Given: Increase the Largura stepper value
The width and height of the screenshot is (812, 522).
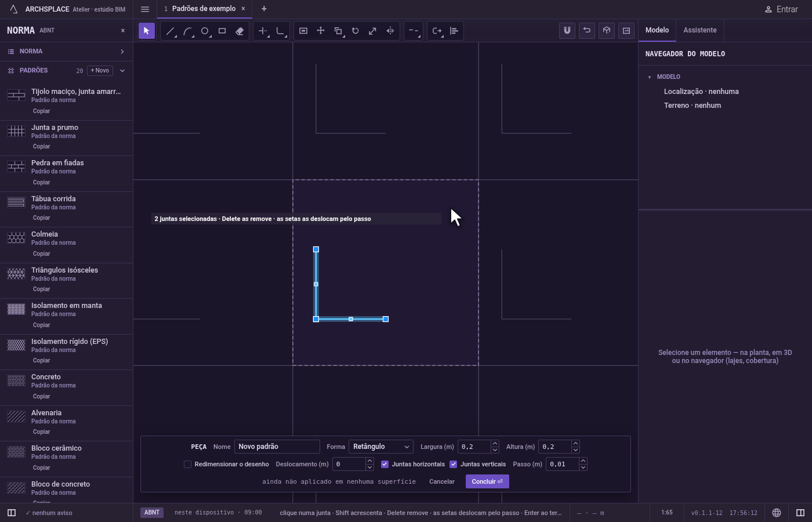Looking at the screenshot, I should tap(495, 444).
